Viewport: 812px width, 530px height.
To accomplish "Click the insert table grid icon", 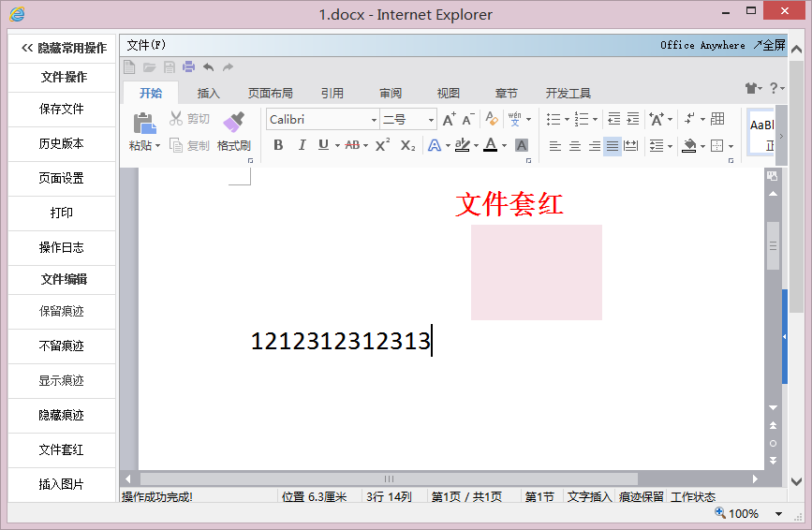I will point(717,119).
